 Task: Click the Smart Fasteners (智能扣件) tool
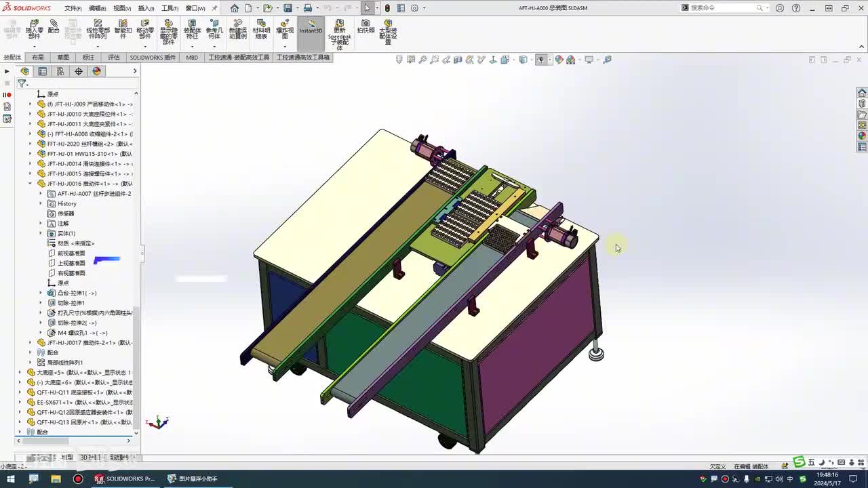123,30
